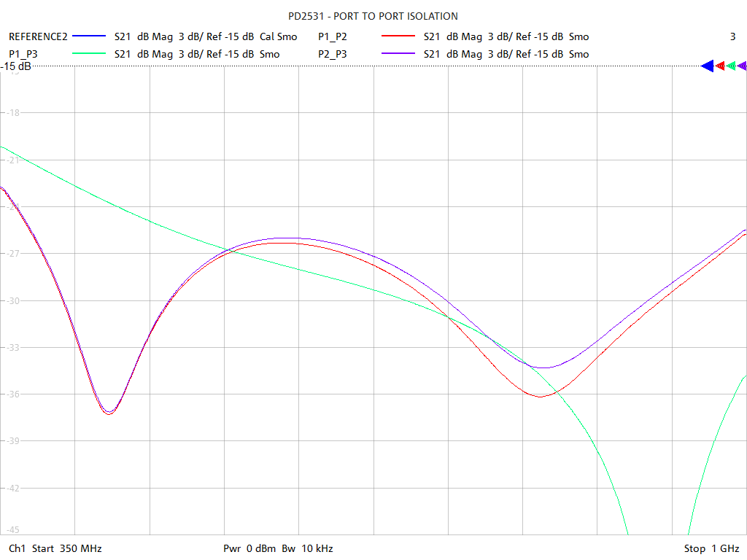Screen dimensions: 747x560
Task: Click the -27 y-axis scale label
Action: pos(13,254)
